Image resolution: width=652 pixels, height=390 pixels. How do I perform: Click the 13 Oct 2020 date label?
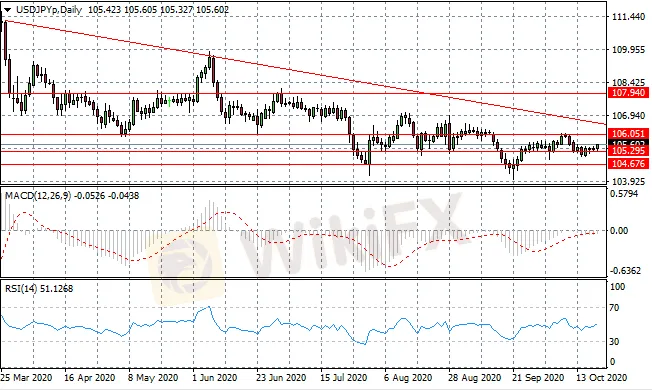(602, 378)
